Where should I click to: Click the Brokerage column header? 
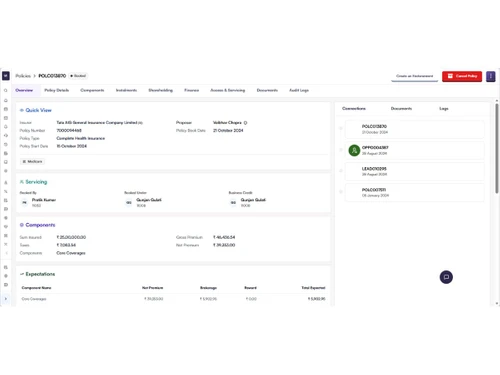tap(208, 288)
